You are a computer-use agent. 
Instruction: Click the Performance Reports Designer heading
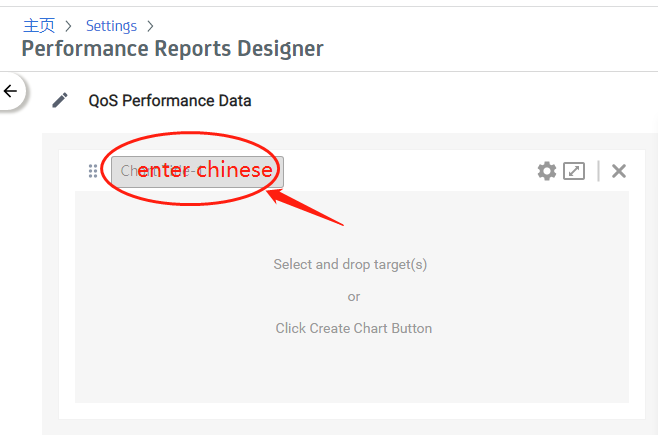click(x=172, y=48)
